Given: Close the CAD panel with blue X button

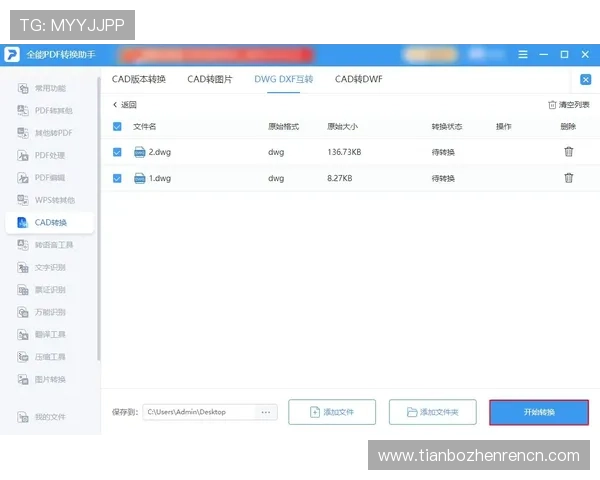Looking at the screenshot, I should [585, 80].
